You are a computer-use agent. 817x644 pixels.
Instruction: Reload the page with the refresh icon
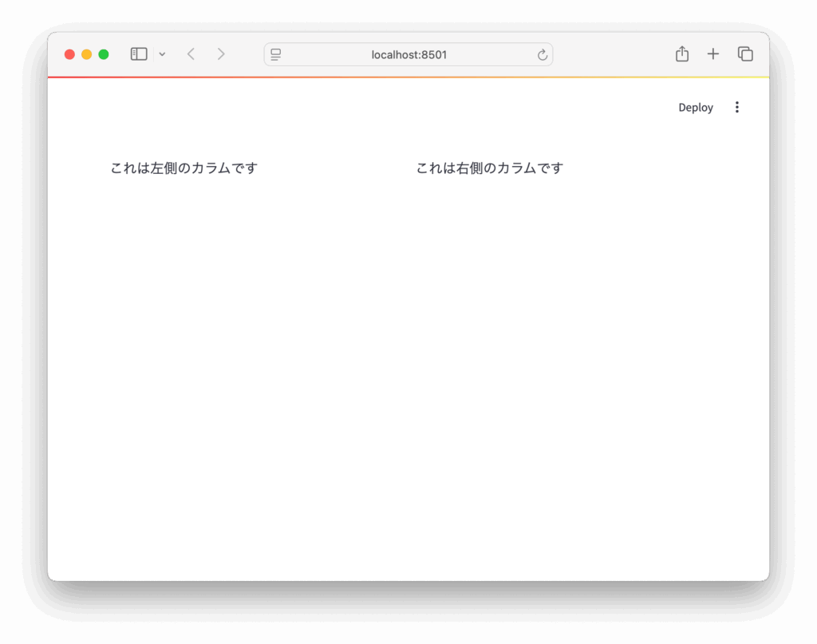click(x=543, y=54)
